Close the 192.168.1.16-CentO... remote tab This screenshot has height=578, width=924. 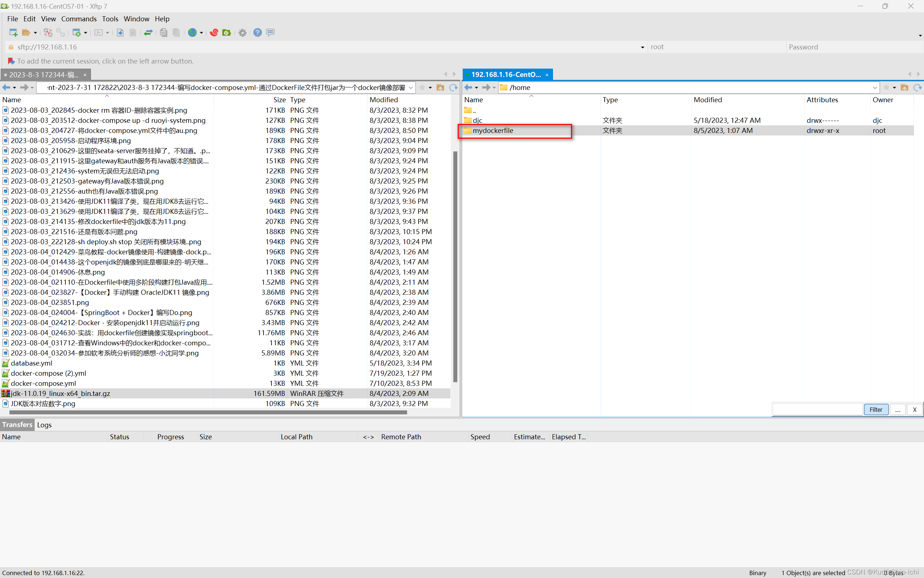pyautogui.click(x=547, y=75)
